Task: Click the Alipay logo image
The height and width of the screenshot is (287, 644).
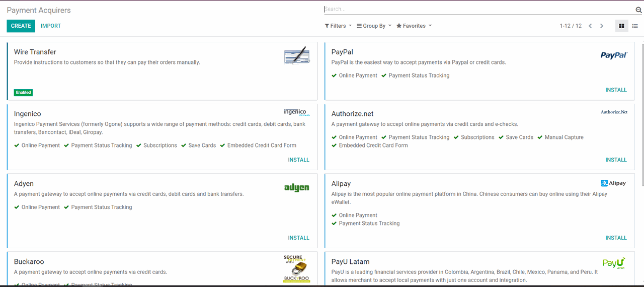Action: [614, 183]
